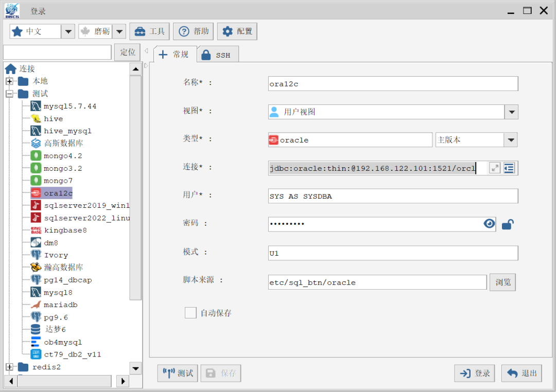Click the 高斯数据库 database icon

point(36,143)
